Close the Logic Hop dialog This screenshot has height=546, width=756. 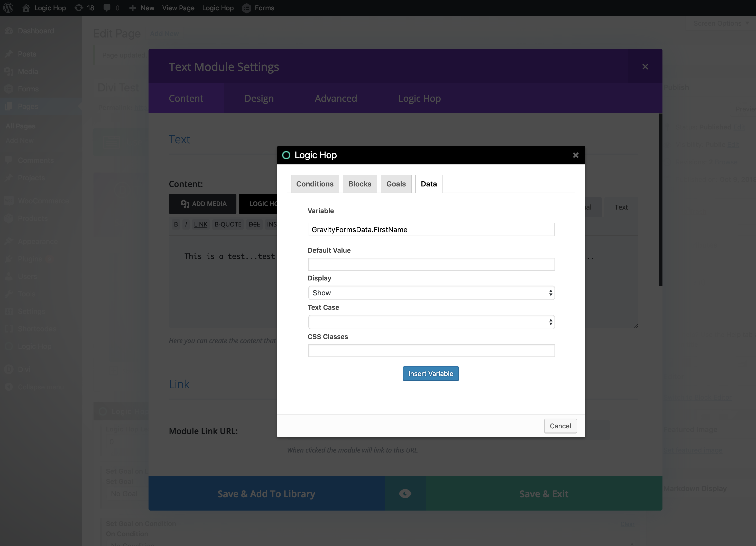click(x=576, y=155)
